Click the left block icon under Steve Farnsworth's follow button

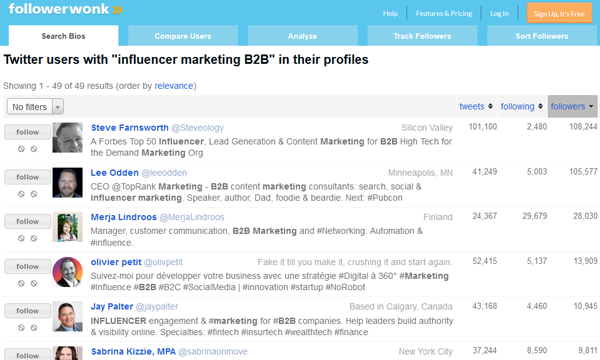(x=21, y=149)
